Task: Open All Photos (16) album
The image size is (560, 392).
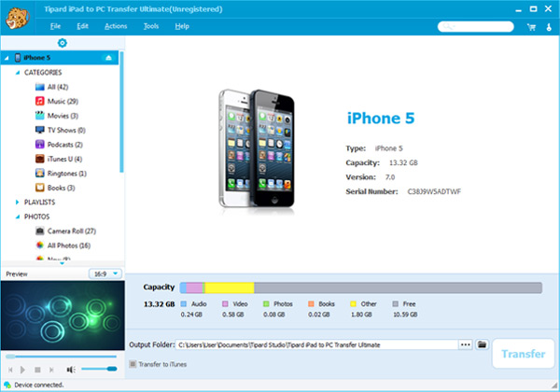Action: (63, 245)
